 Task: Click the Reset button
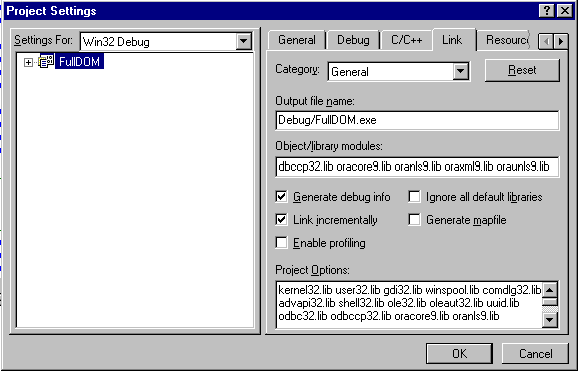point(522,70)
